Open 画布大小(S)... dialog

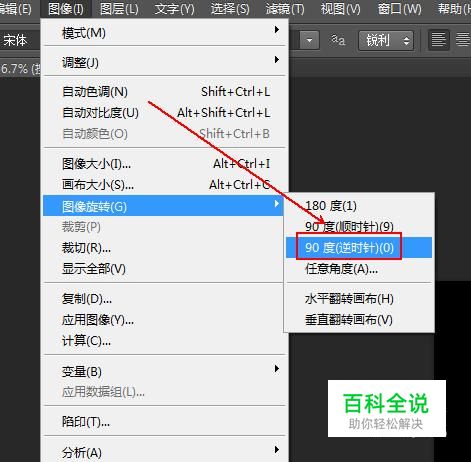tap(165, 184)
